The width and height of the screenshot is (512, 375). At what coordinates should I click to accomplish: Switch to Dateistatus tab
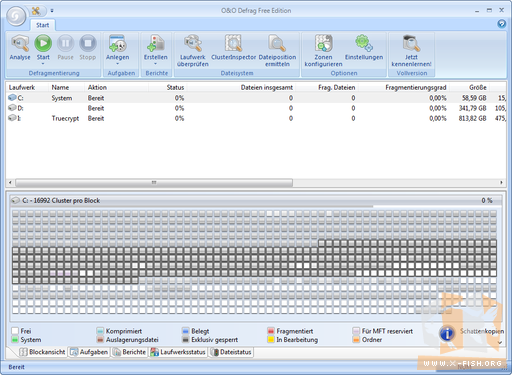pyautogui.click(x=231, y=352)
